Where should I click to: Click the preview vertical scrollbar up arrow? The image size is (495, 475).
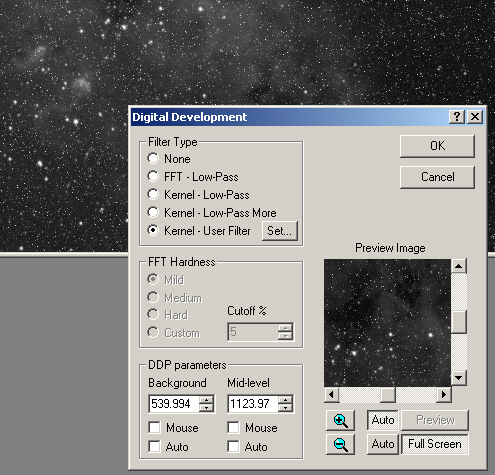(459, 266)
